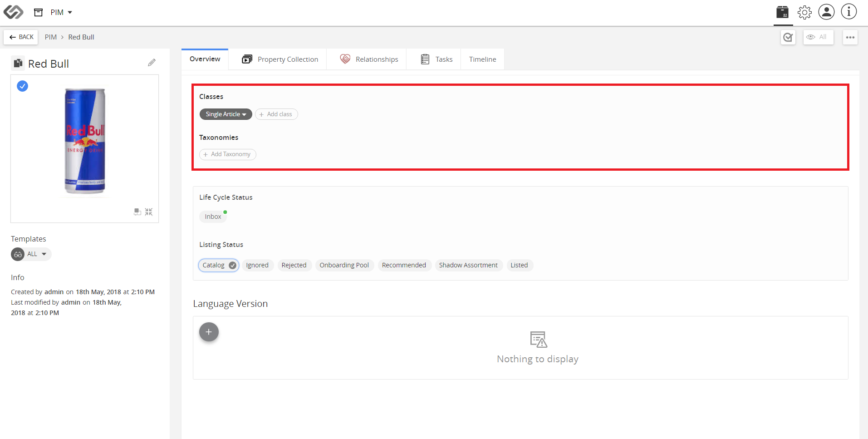The height and width of the screenshot is (439, 868).
Task: Click the admin creator name
Action: (x=54, y=292)
